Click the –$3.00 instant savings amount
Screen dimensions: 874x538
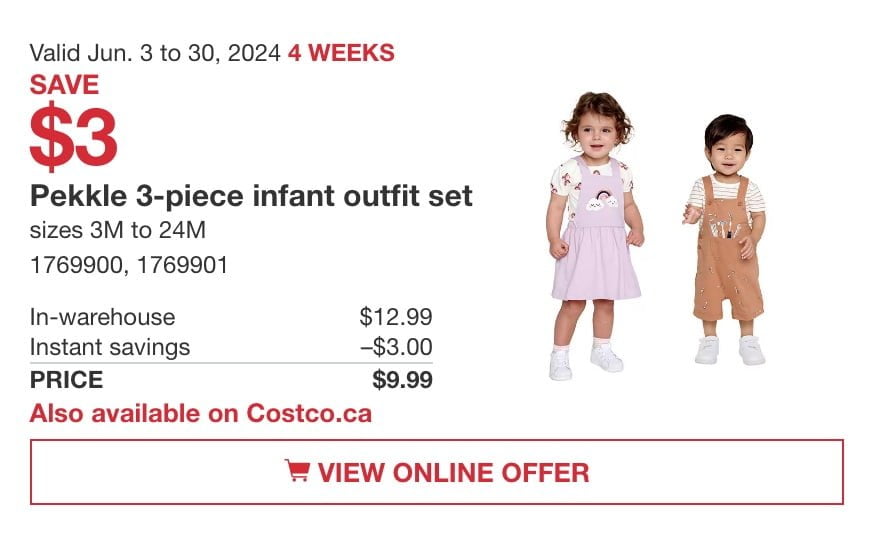(396, 347)
